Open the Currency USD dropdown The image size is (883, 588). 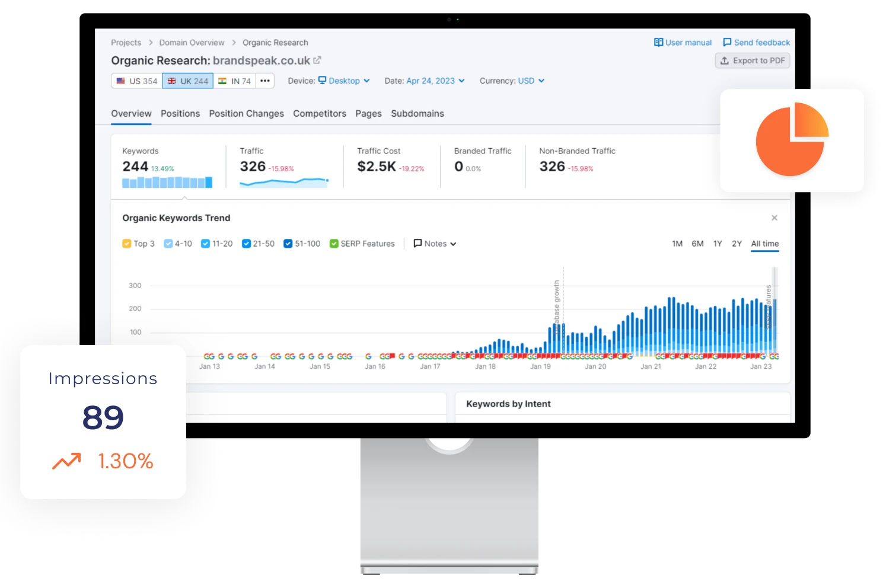pyautogui.click(x=531, y=81)
